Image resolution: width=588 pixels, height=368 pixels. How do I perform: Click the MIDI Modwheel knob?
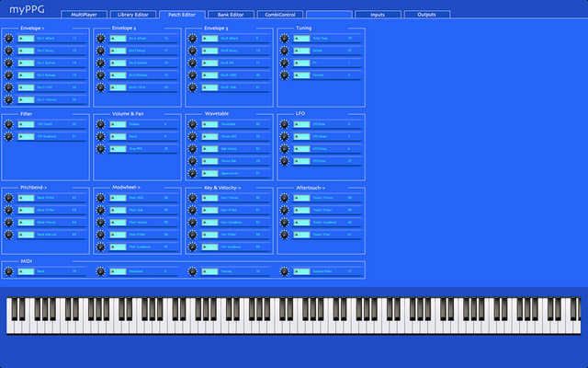coord(100,271)
